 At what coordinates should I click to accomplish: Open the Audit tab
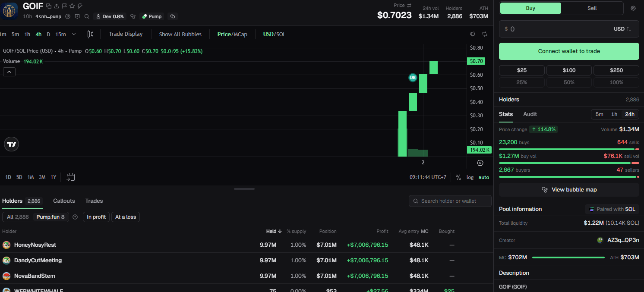coord(530,114)
